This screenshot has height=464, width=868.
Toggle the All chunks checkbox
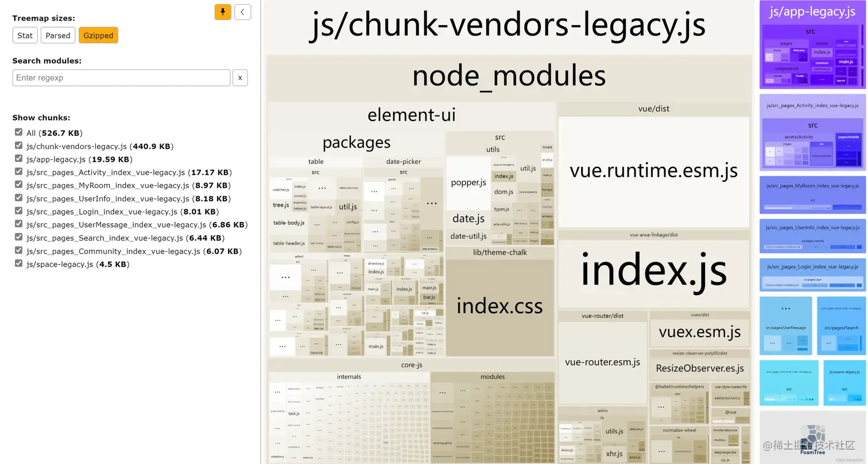coord(18,132)
